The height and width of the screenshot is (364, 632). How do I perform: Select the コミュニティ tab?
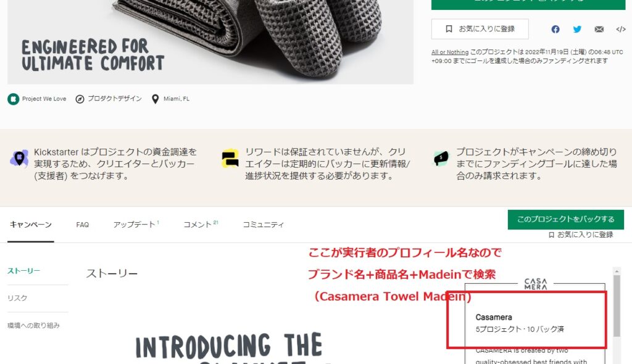[263, 225]
